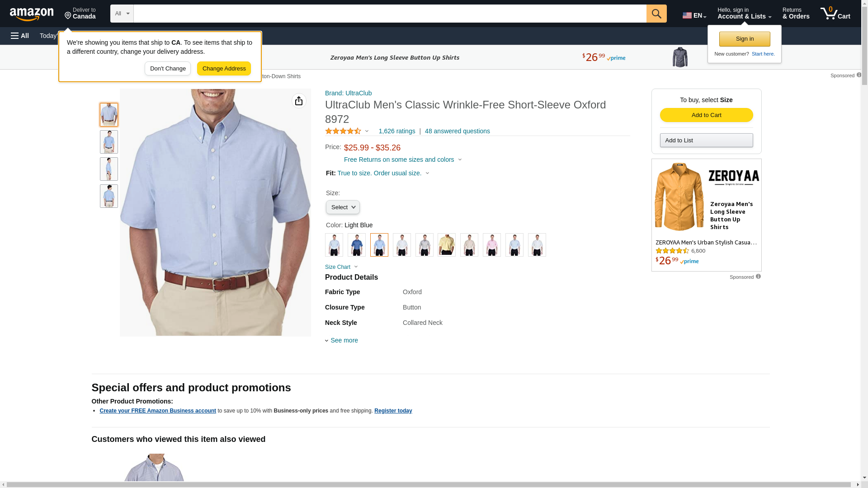The width and height of the screenshot is (868, 488).
Task: Click the Deliver to Canada location icon
Action: [x=68, y=16]
